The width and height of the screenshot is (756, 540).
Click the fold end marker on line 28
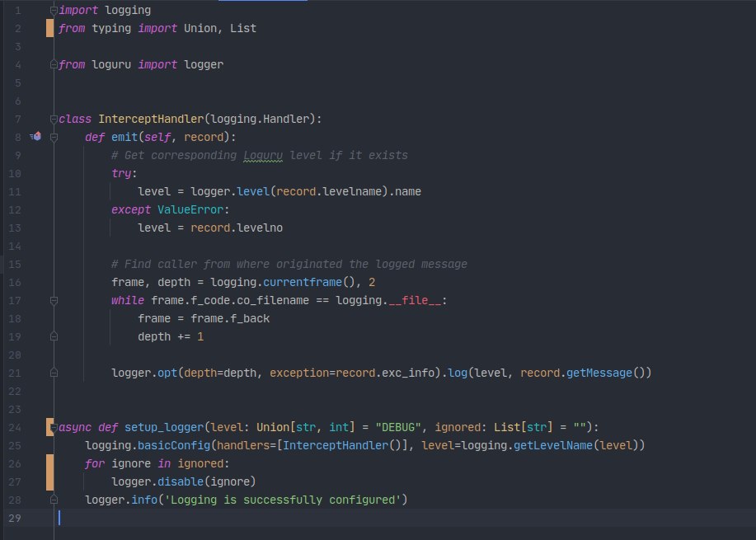click(x=54, y=500)
